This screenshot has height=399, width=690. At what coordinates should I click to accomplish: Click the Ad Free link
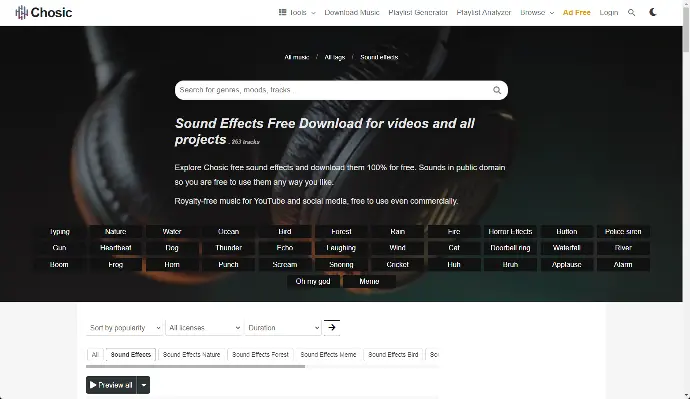576,12
